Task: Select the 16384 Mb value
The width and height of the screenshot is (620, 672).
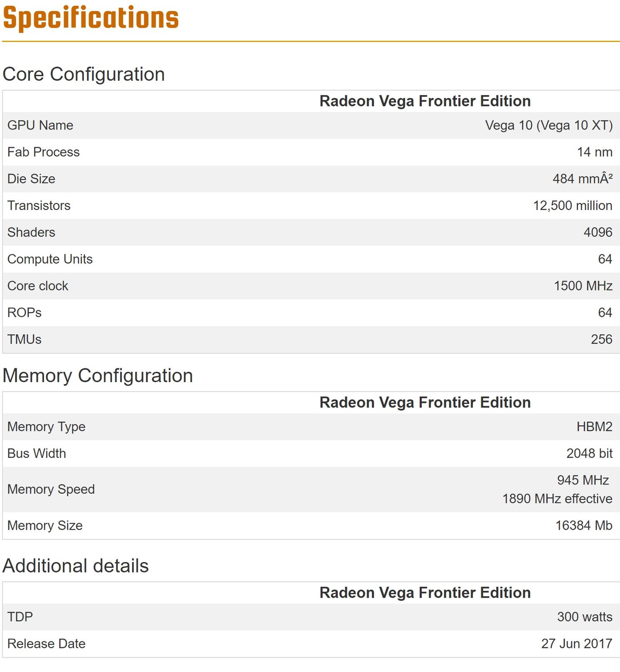Action: click(584, 526)
